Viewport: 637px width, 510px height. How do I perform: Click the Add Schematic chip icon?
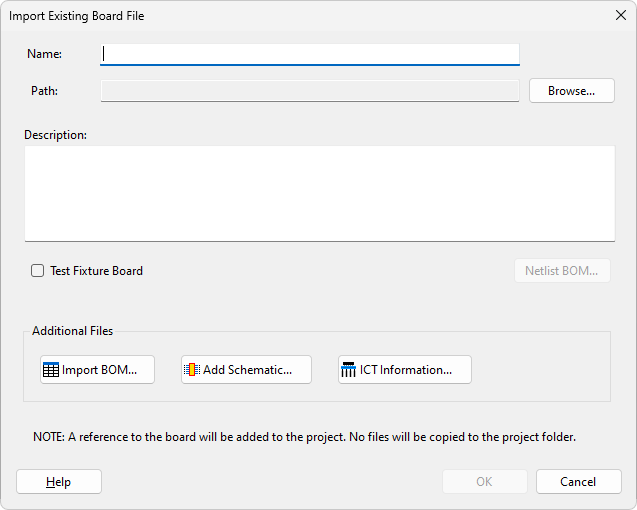coord(192,370)
